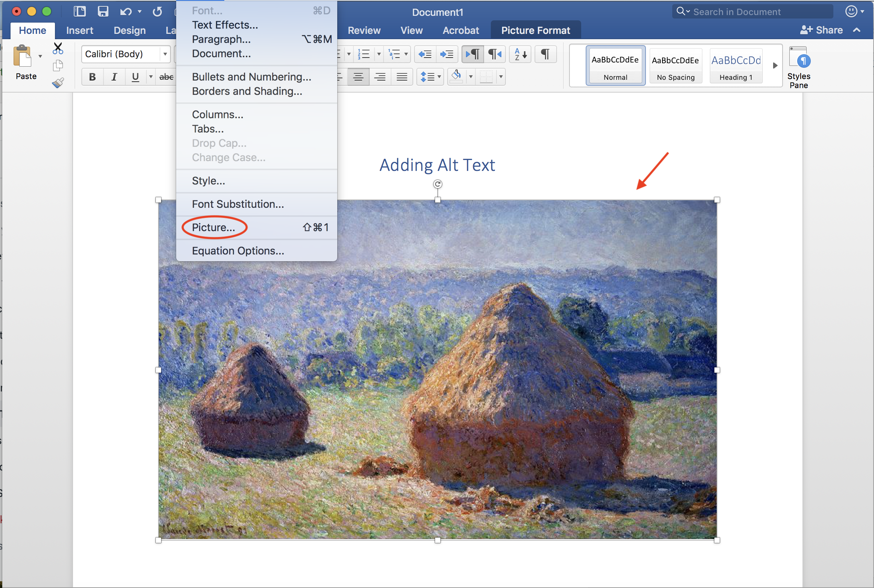This screenshot has height=588, width=874.
Task: Click the Save icon in title bar
Action: [103, 11]
